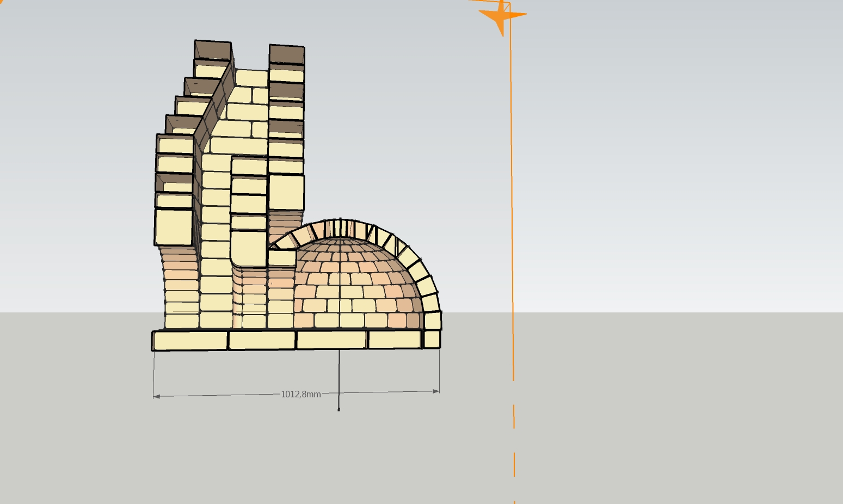Click the fourth base slab from the left
This screenshot has width=843, height=504.
395,340
